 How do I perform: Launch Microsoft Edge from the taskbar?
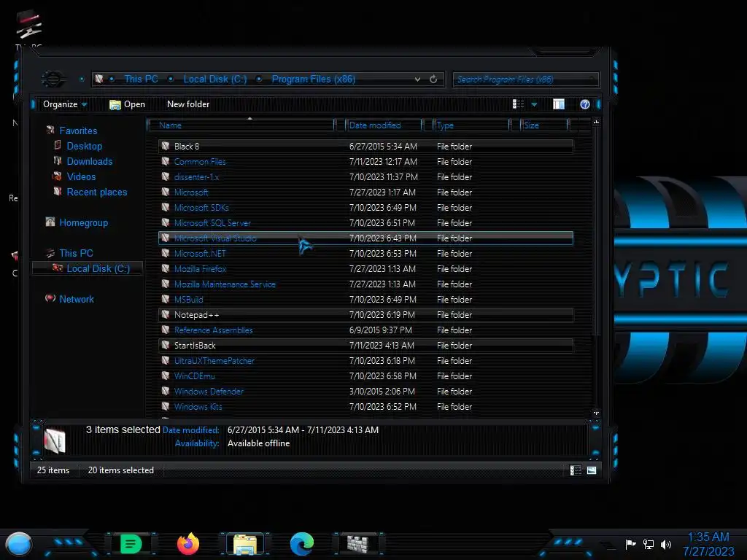(302, 544)
